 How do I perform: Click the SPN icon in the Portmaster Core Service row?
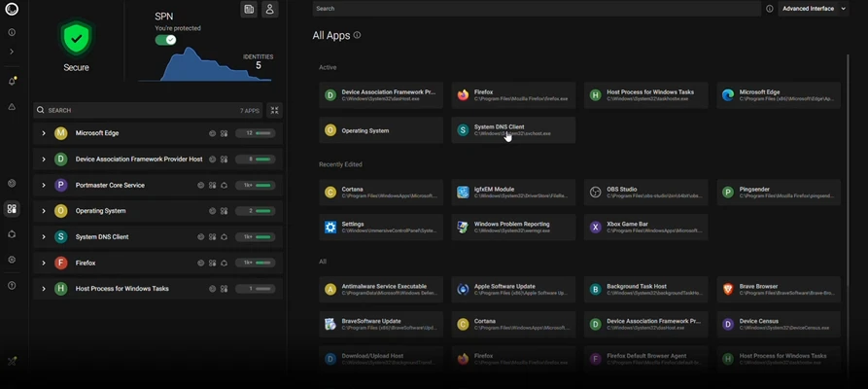click(x=225, y=185)
